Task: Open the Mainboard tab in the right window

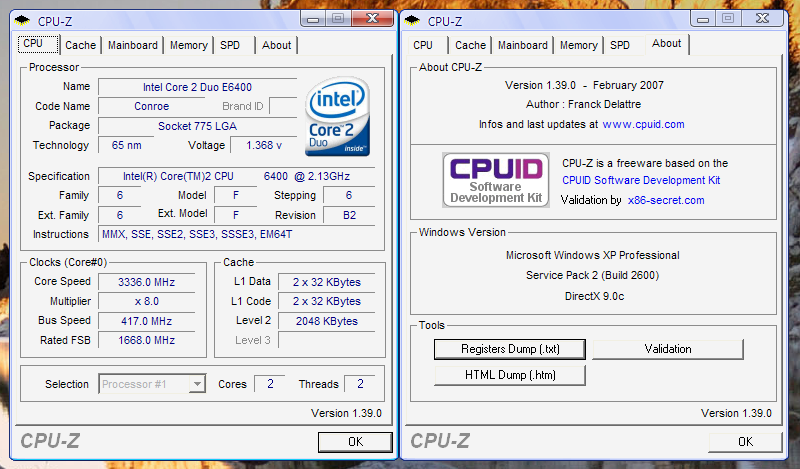Action: coord(522,45)
